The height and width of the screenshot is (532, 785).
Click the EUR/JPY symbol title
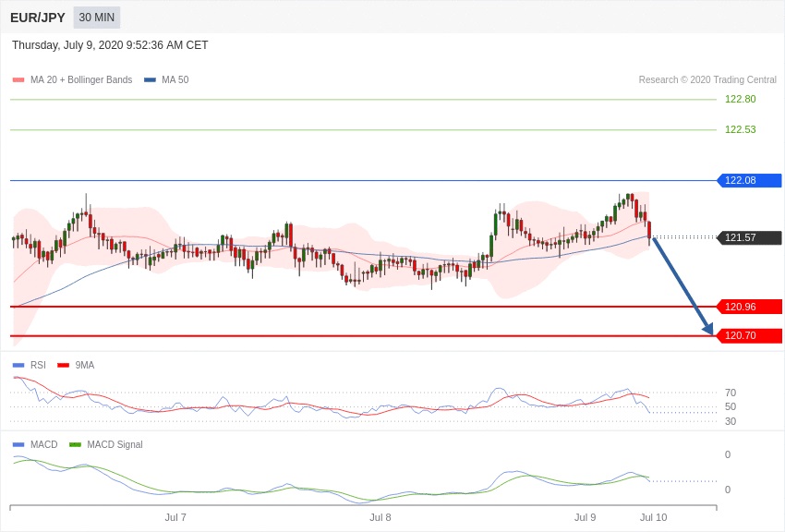[x=38, y=18]
